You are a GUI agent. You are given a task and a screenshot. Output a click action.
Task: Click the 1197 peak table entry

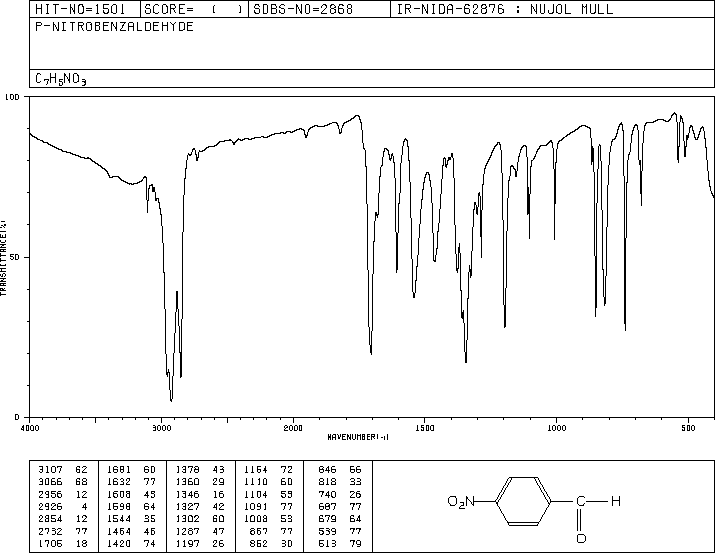tap(200, 543)
